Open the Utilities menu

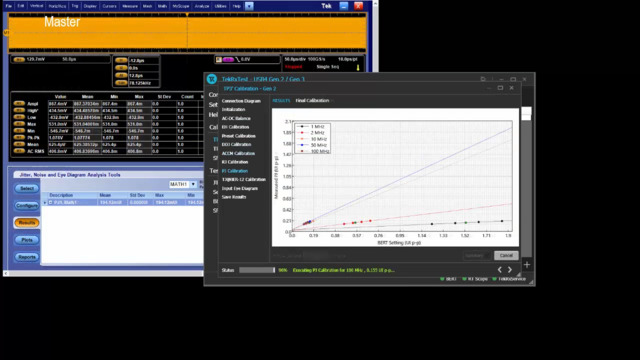pos(220,6)
